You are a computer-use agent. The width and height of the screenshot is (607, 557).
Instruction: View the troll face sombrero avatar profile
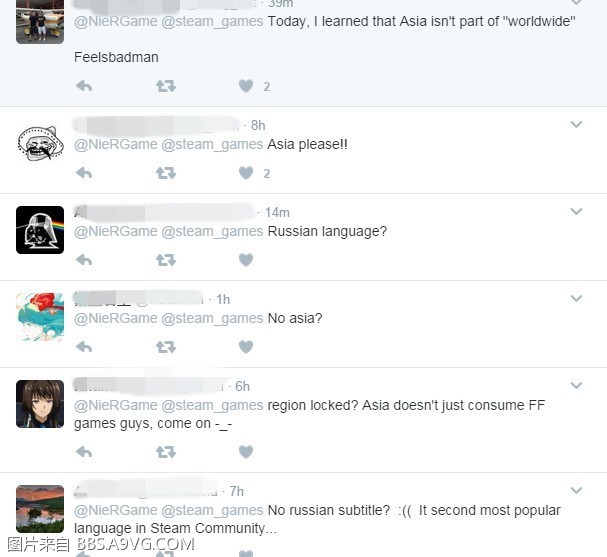40,143
